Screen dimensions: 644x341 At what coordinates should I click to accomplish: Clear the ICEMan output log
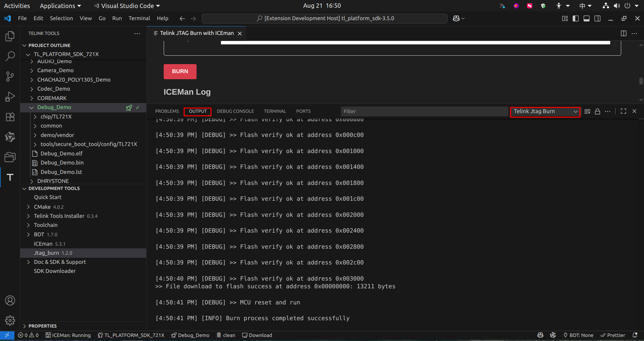coord(587,111)
